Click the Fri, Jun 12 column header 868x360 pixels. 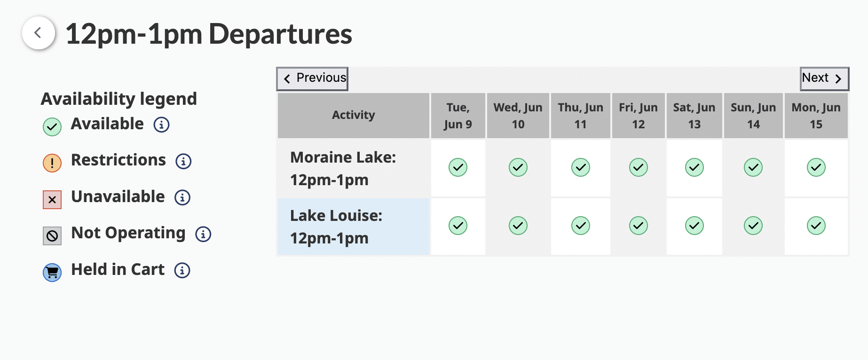[x=638, y=116]
